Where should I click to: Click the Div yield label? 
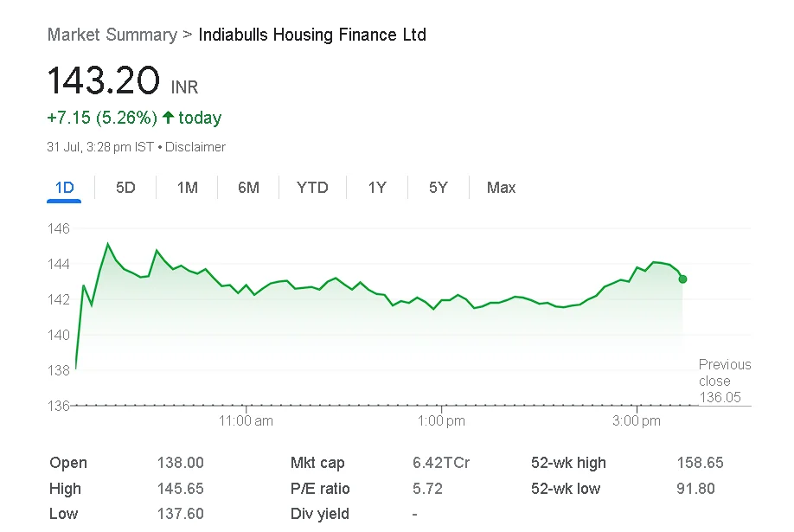click(x=320, y=514)
